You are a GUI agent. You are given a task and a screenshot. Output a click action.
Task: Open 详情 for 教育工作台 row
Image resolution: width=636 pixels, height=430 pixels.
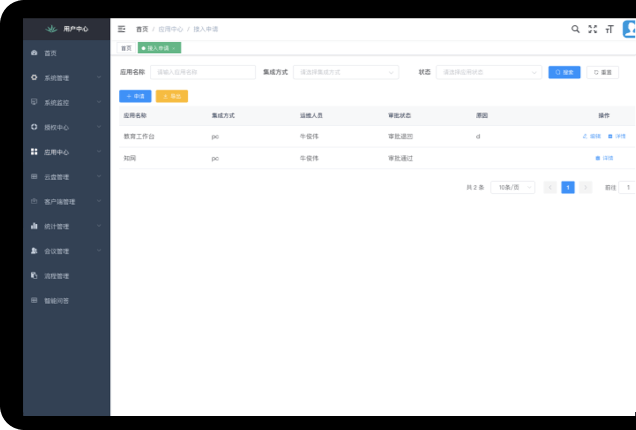tap(617, 136)
